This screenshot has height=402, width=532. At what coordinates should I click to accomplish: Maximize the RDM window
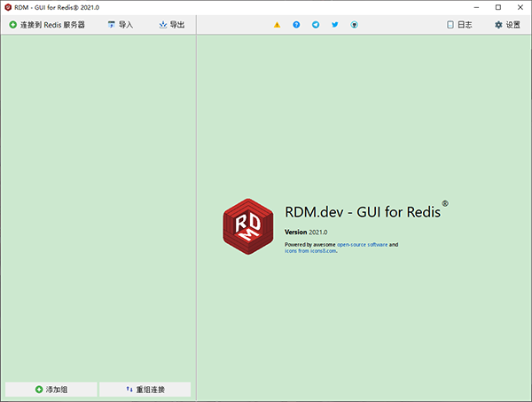(497, 7)
